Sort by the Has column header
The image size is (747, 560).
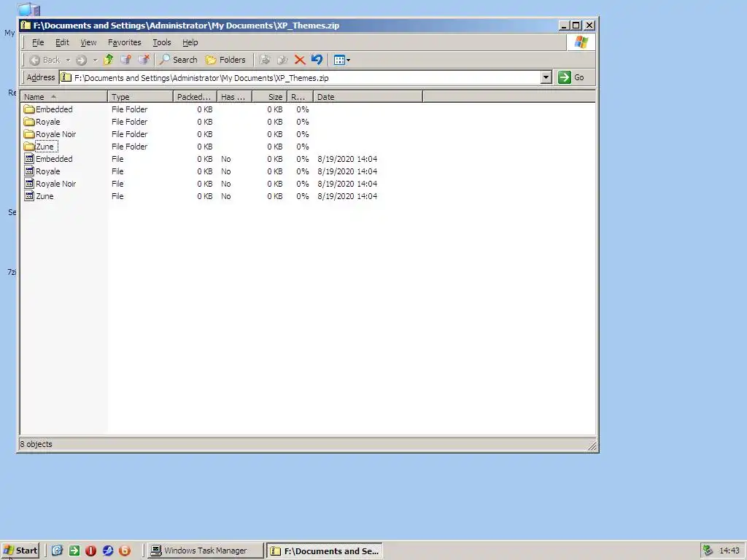(234, 97)
